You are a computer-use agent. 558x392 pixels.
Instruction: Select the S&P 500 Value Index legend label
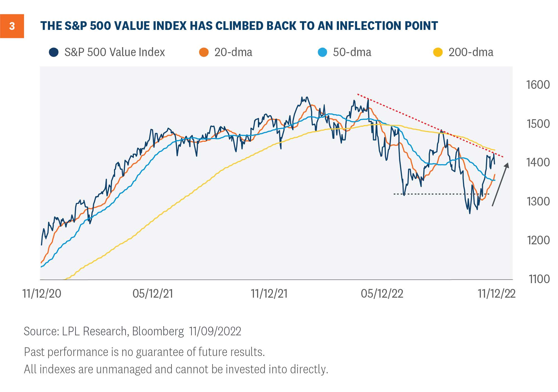[115, 52]
